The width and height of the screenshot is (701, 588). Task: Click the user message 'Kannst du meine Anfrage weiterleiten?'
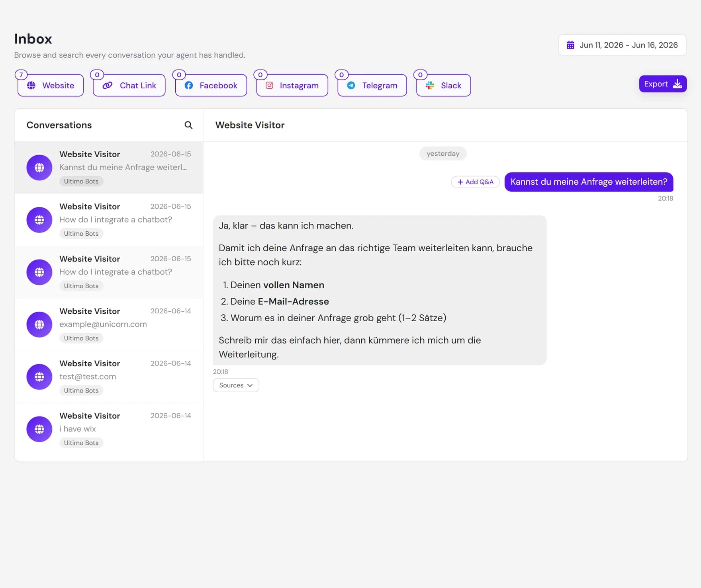point(589,182)
